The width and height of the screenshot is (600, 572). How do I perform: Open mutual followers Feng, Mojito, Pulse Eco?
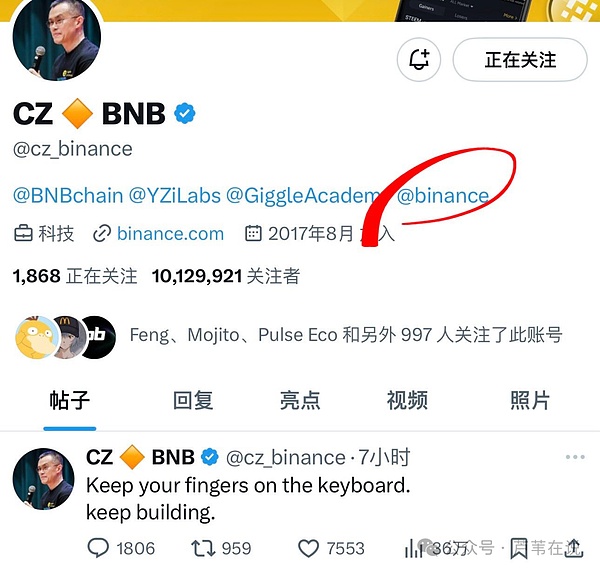pyautogui.click(x=289, y=336)
